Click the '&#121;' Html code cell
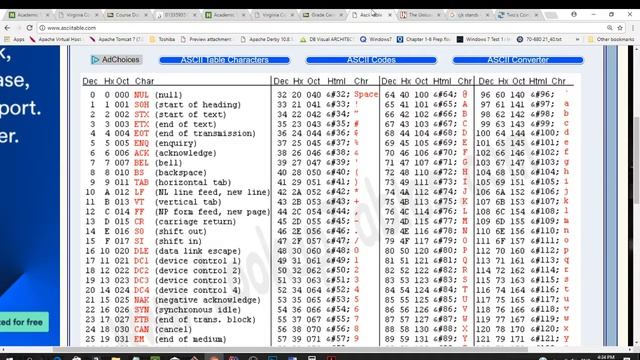 pos(545,339)
